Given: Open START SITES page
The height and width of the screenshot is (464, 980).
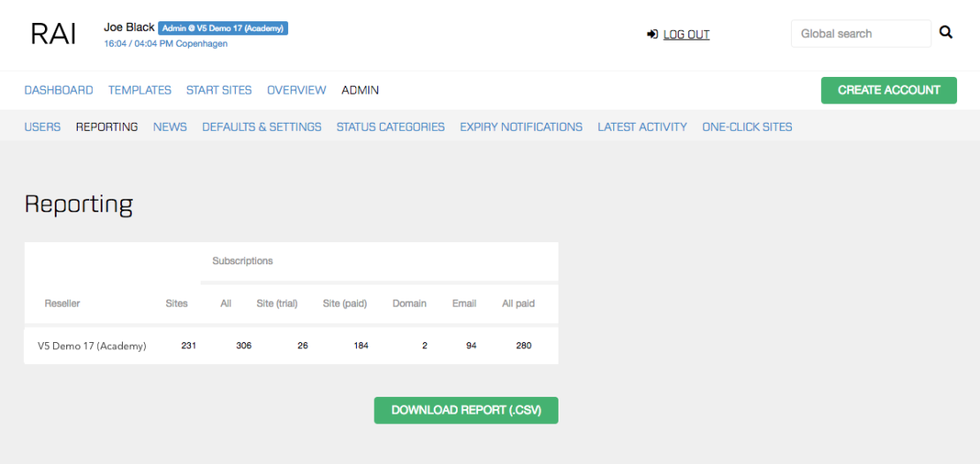Looking at the screenshot, I should 219,90.
